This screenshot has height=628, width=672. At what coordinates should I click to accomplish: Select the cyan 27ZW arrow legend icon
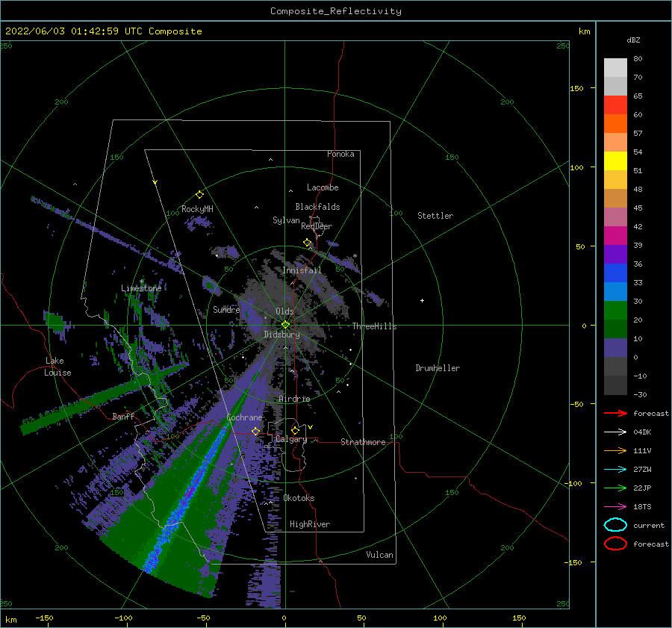(615, 470)
